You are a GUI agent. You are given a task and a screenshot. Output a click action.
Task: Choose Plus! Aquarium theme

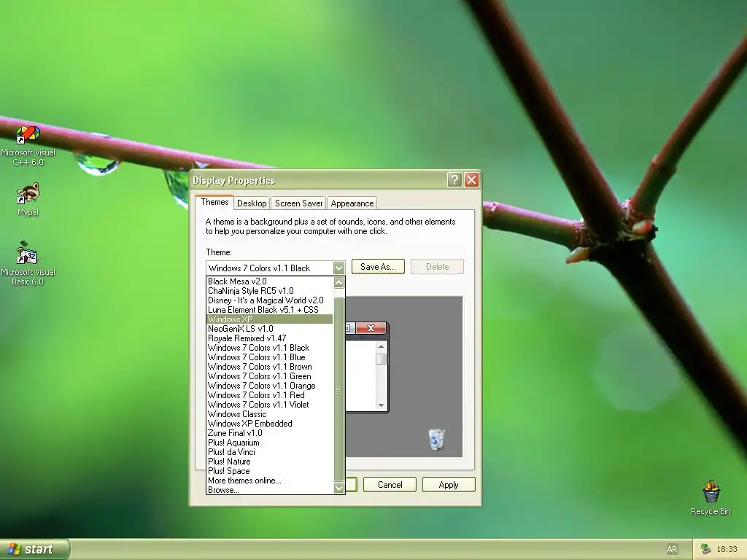coord(270,443)
